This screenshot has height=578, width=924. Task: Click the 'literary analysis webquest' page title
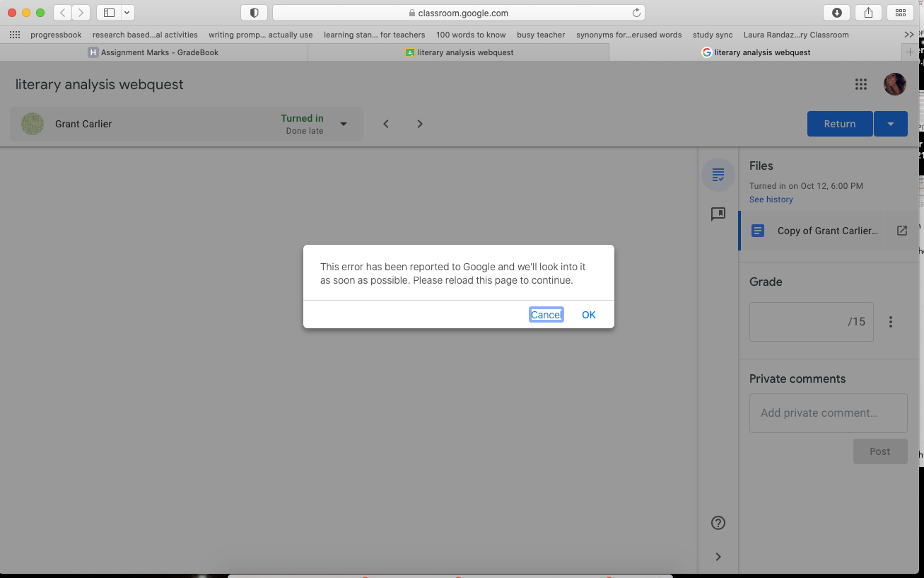tap(100, 84)
